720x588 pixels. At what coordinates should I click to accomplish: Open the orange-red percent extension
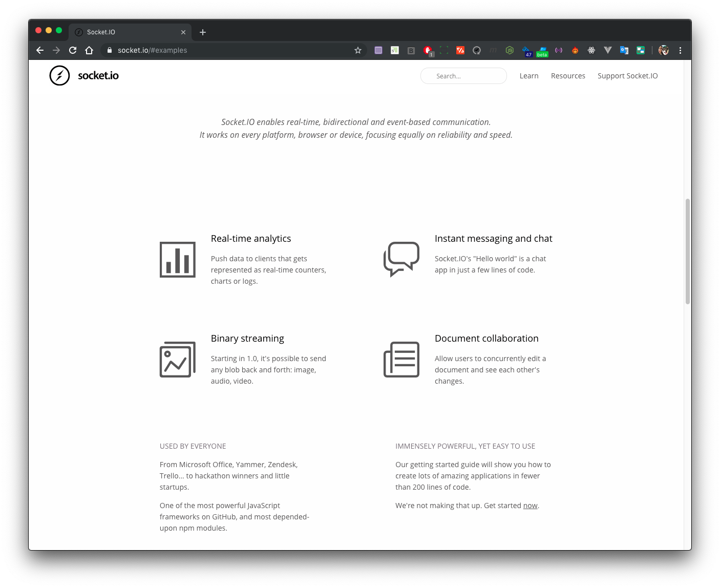(460, 50)
